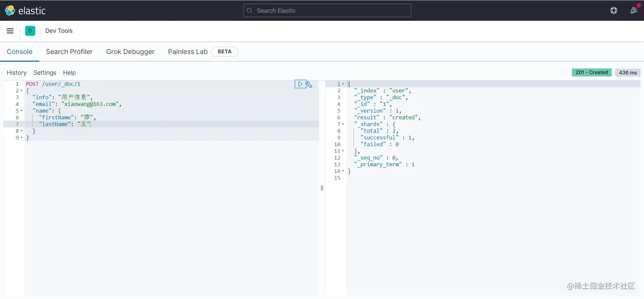Run the request with the play icon
Screen dimensions: 644x299
point(300,84)
